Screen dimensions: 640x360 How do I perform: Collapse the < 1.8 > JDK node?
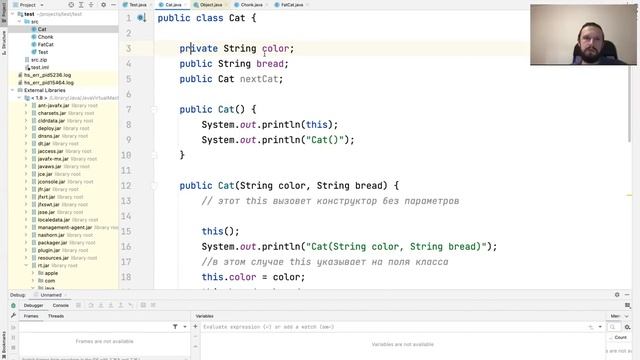pos(20,98)
